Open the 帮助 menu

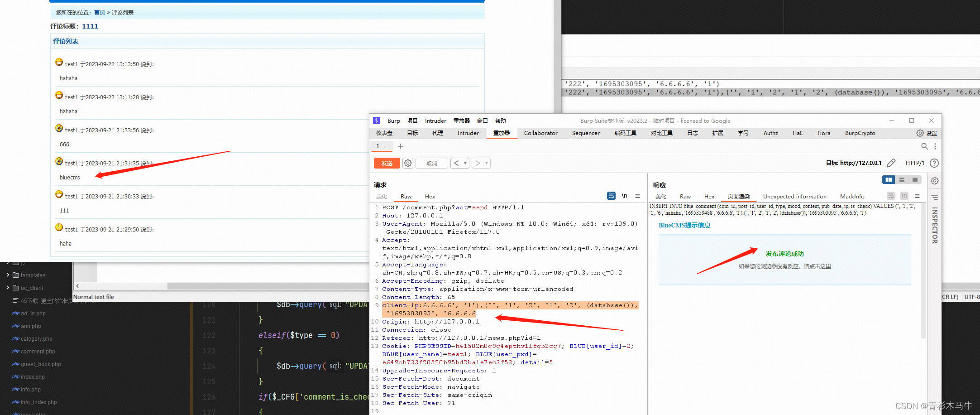(500, 121)
